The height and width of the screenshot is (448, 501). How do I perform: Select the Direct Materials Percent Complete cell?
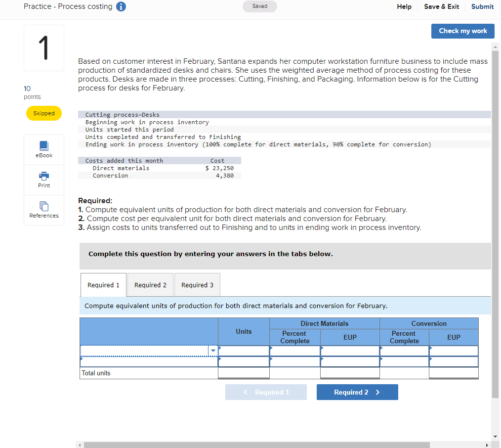[294, 350]
